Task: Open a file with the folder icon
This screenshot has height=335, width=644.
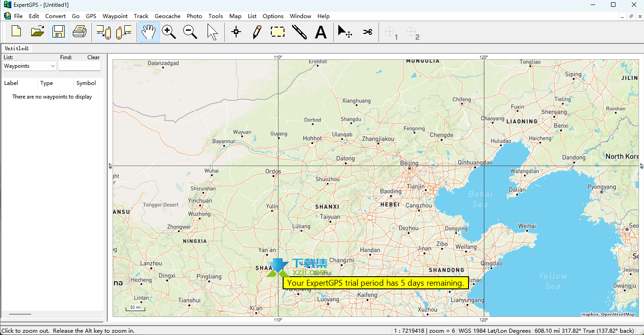Action: coord(38,32)
